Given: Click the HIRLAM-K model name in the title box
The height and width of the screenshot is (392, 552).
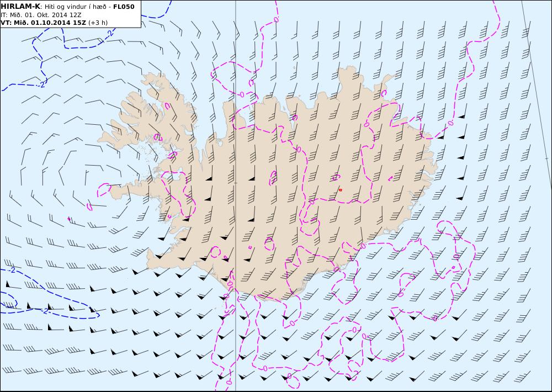Looking at the screenshot, I should click(21, 6).
